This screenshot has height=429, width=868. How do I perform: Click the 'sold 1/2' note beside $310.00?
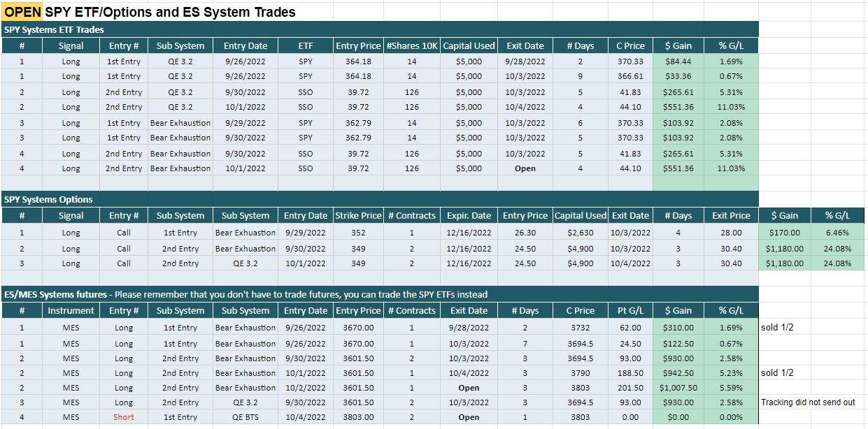777,328
